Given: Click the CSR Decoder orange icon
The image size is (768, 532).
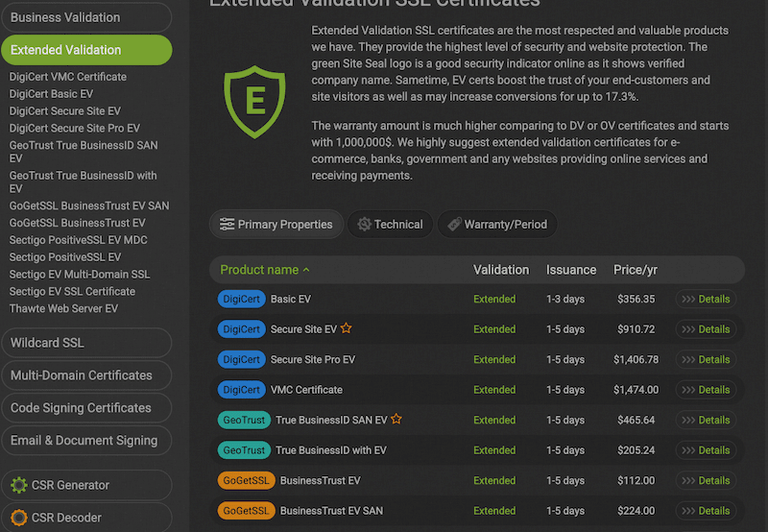Looking at the screenshot, I should coord(19,518).
